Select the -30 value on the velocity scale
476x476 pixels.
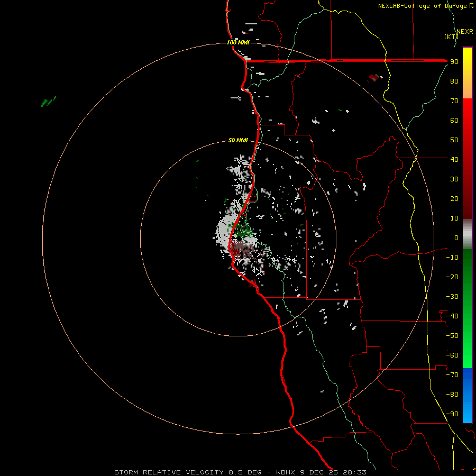pos(452,297)
